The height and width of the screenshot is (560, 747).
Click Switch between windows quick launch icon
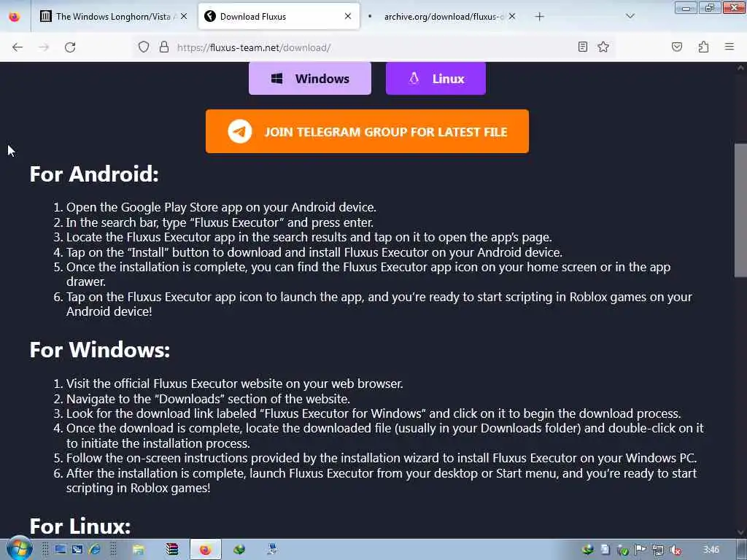[77, 550]
